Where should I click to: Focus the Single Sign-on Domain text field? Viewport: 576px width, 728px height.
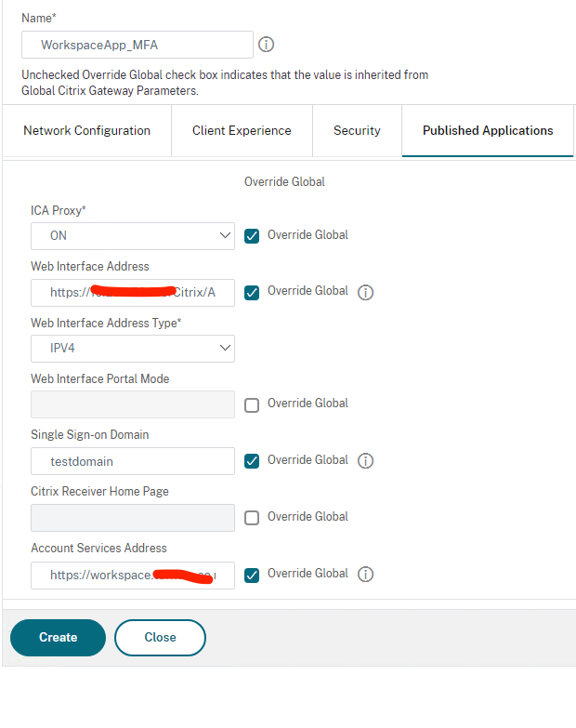132,461
